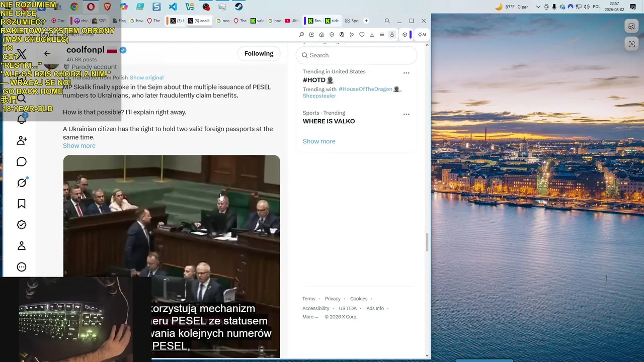
Task: Open the Cookies footer link
Action: (x=359, y=299)
